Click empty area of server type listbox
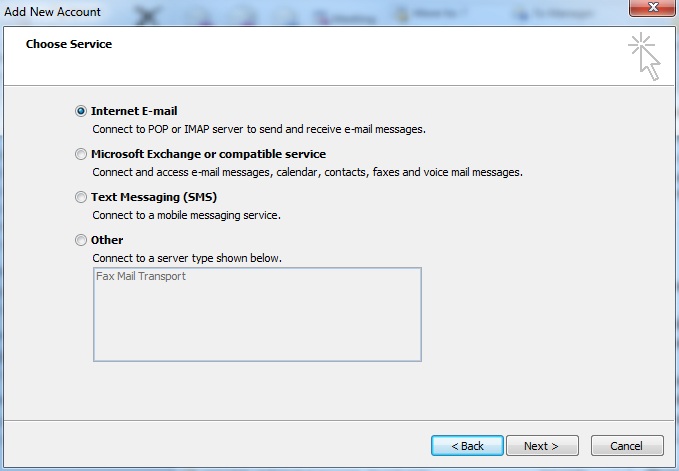The image size is (679, 471). (x=257, y=325)
